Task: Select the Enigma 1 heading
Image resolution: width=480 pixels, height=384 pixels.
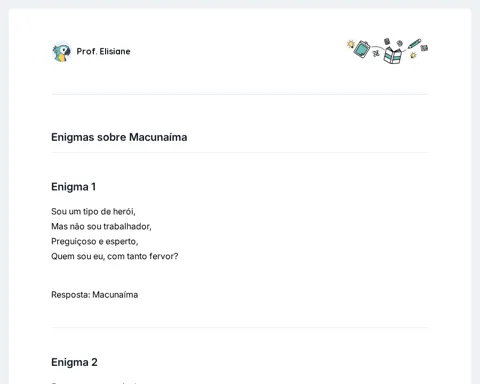Action: click(73, 187)
